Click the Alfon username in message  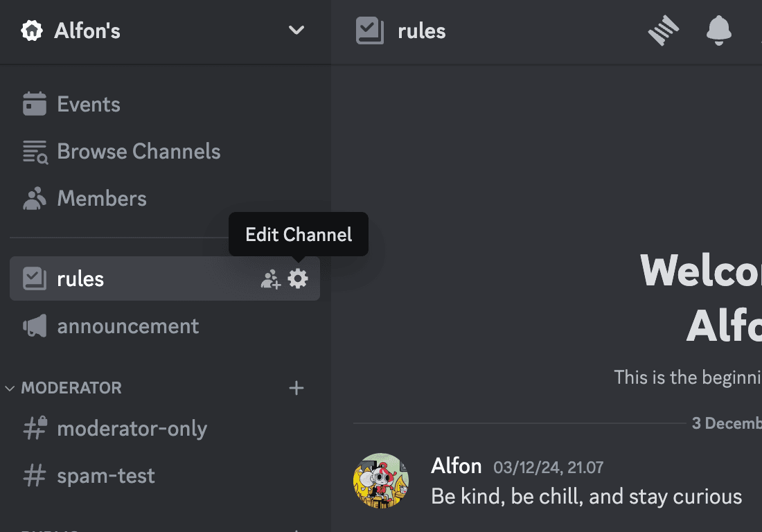[x=456, y=466]
